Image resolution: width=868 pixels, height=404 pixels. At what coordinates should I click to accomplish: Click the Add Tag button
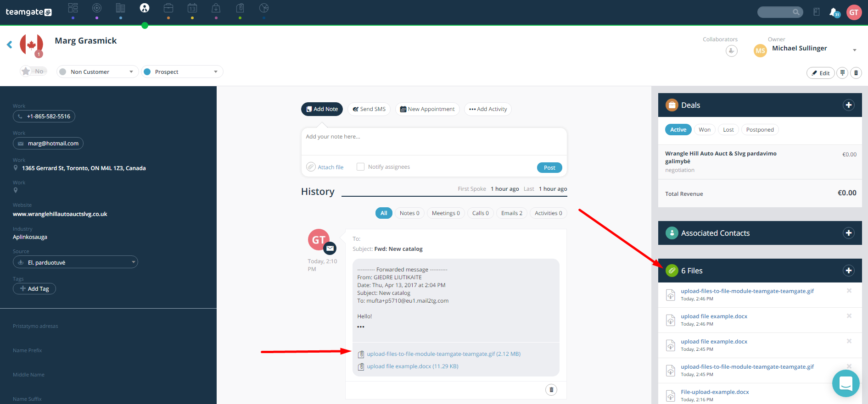[34, 288]
